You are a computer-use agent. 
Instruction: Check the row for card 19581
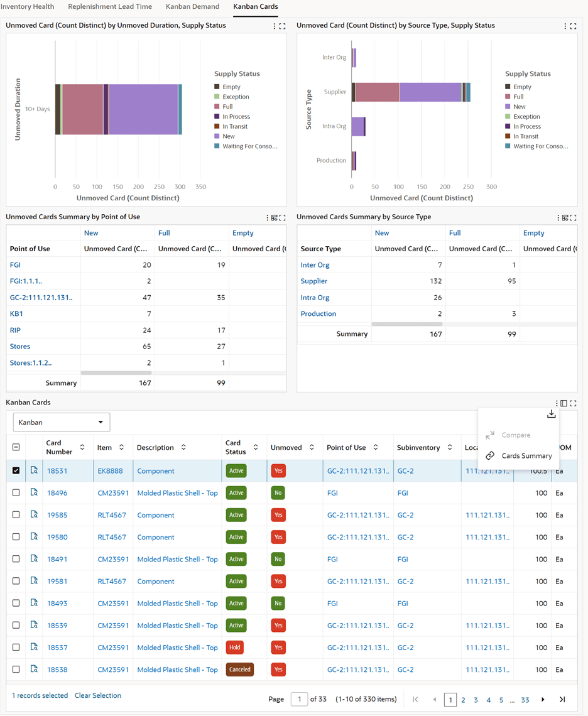pos(16,581)
